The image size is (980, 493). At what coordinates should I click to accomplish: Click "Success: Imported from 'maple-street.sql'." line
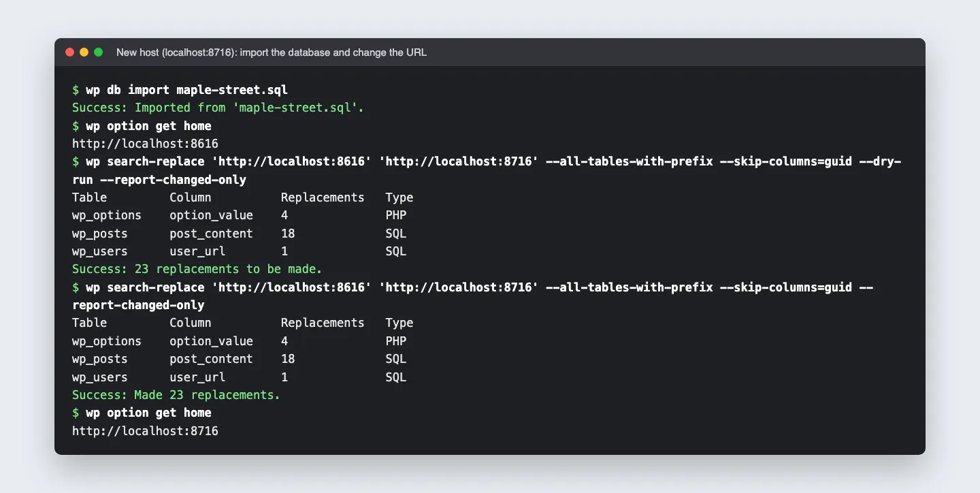[x=218, y=108]
